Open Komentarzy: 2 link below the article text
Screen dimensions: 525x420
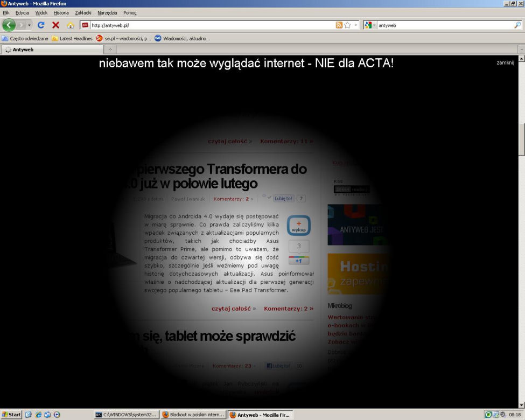pos(289,309)
